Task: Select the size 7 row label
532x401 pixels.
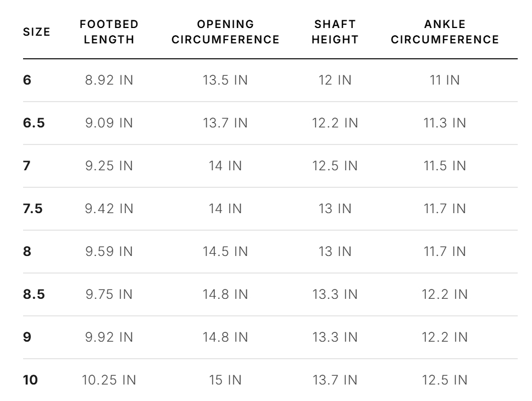Action: click(x=27, y=165)
